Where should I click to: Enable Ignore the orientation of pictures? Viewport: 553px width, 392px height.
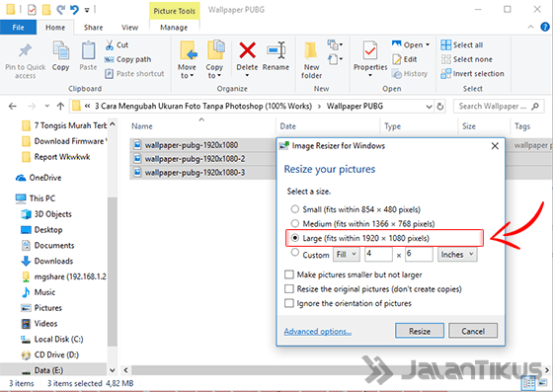click(x=289, y=303)
